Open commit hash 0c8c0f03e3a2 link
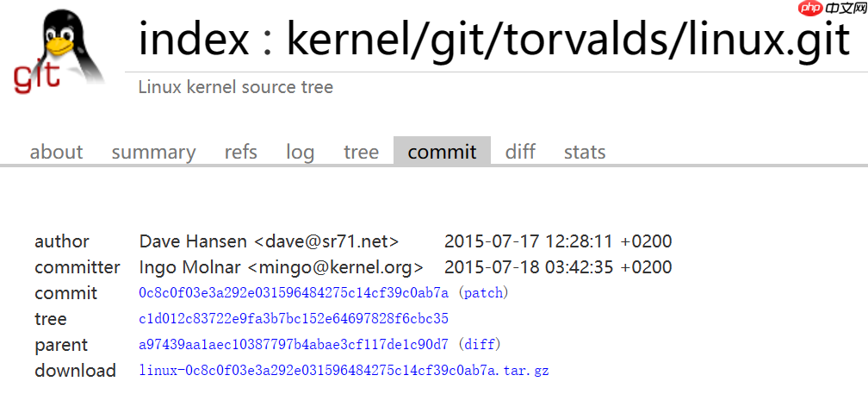The width and height of the screenshot is (868, 394). tap(294, 293)
